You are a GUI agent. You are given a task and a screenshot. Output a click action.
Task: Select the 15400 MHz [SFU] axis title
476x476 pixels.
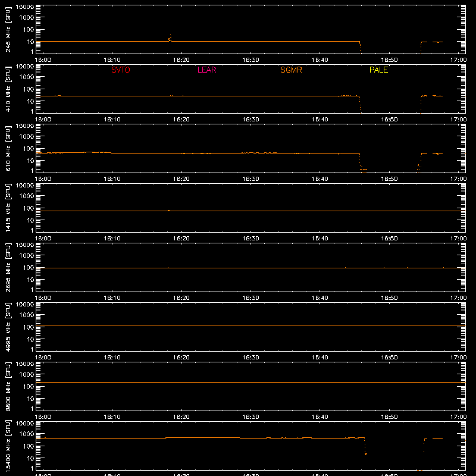pos(8,446)
